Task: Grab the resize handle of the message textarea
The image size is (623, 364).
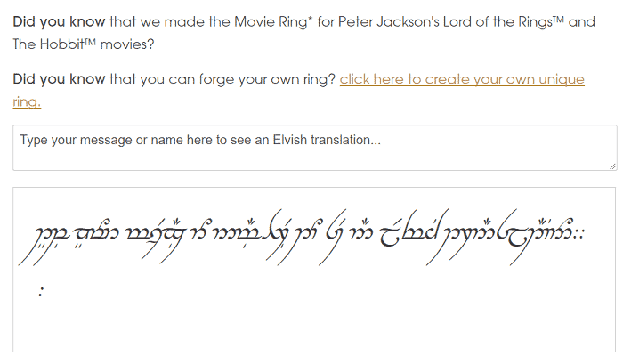Action: click(x=612, y=166)
